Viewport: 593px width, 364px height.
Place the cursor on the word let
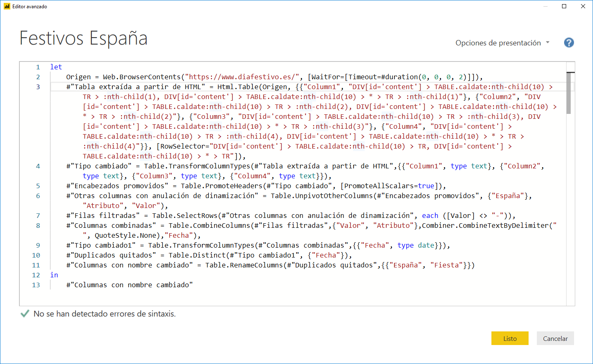click(x=56, y=66)
